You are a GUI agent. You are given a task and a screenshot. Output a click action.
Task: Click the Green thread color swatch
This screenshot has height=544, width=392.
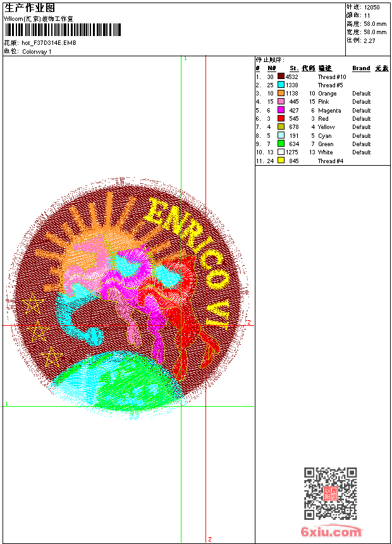281,144
